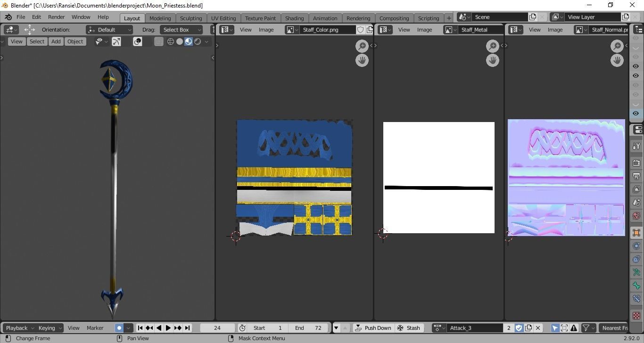Click the Staff_Color.png image name field

coord(328,30)
